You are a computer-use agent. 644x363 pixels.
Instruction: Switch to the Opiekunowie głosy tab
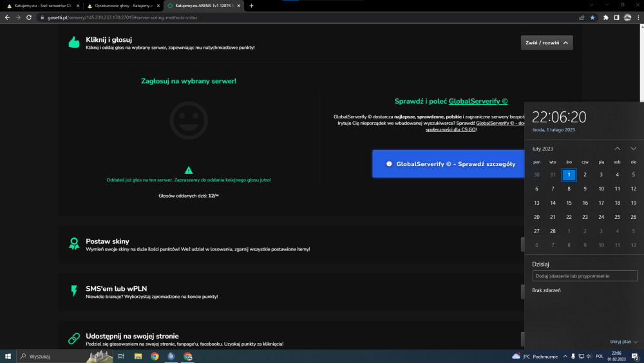(x=122, y=6)
